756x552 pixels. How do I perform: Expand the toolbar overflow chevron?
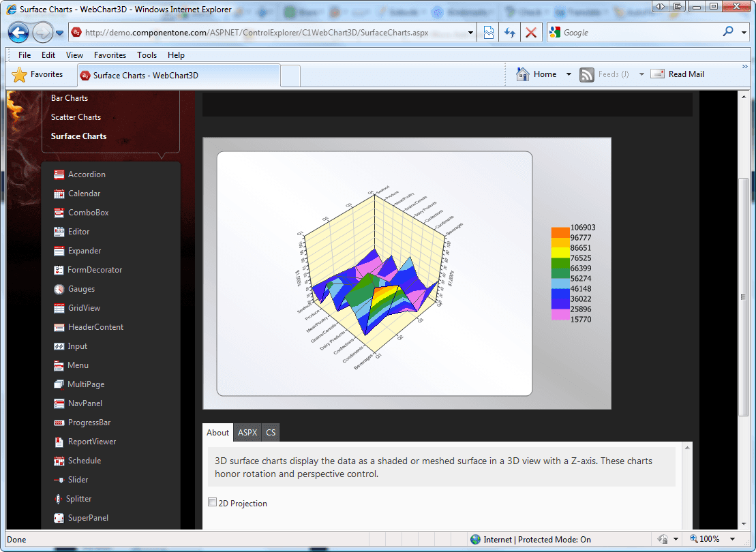[744, 67]
